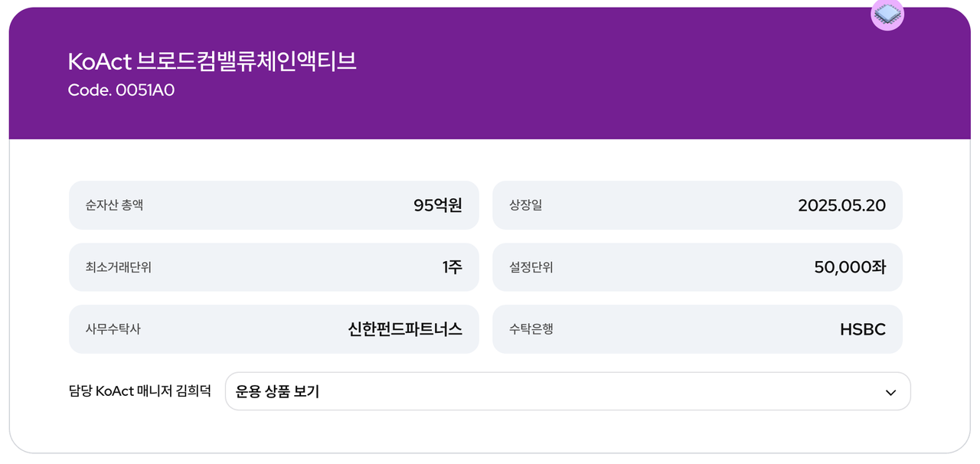Click the 사무수탁사 label
Screen dimensions: 980x464
tap(113, 329)
